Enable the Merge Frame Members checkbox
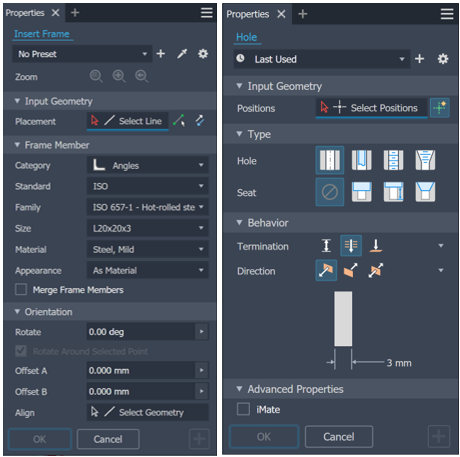 [21, 289]
